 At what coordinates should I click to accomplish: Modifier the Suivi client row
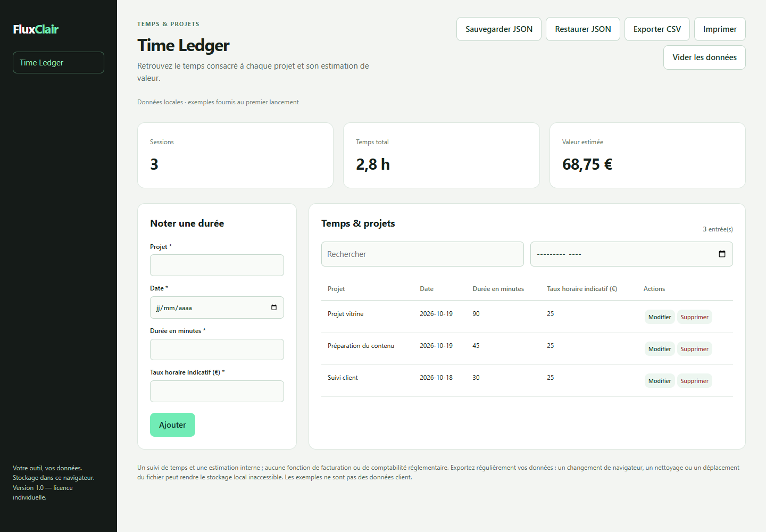coord(660,381)
